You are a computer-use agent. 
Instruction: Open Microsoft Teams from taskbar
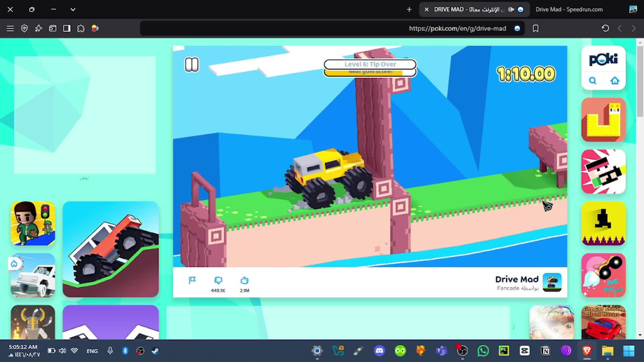tap(441, 351)
